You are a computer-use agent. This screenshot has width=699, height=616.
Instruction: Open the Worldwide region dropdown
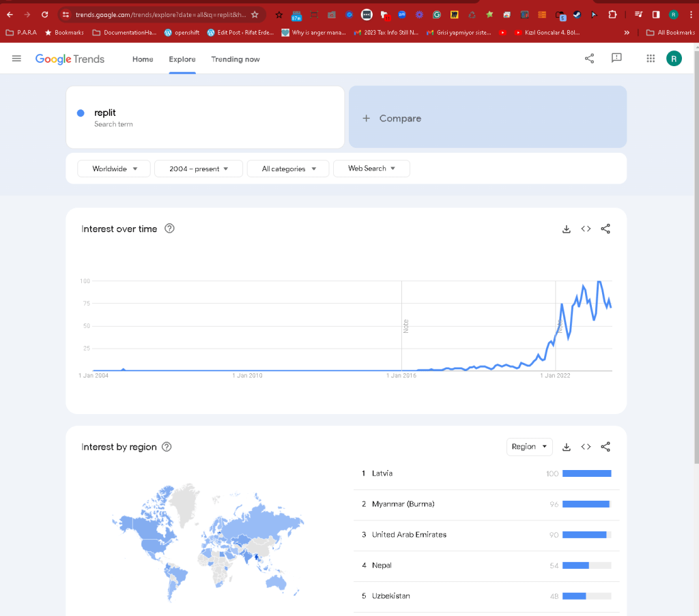[x=114, y=168]
